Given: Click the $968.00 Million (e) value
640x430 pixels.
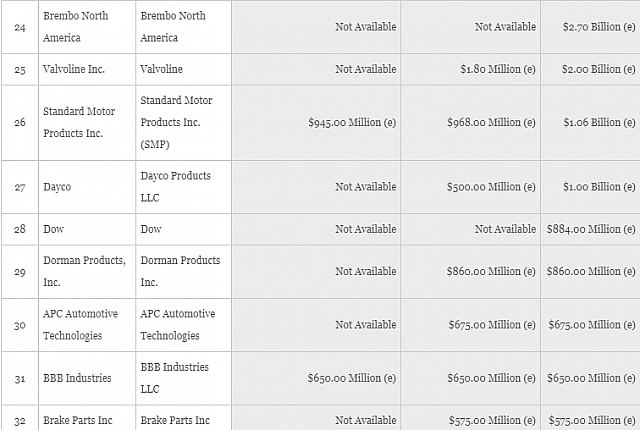Looking at the screenshot, I should 491,123.
